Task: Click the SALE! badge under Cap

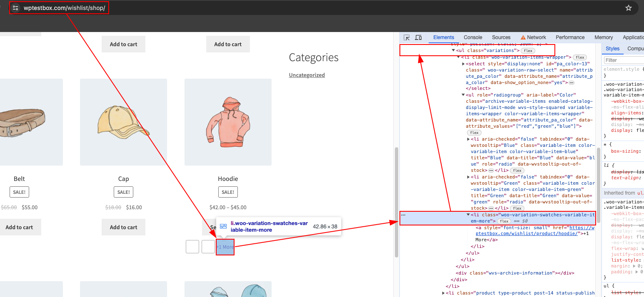Action: point(123,192)
